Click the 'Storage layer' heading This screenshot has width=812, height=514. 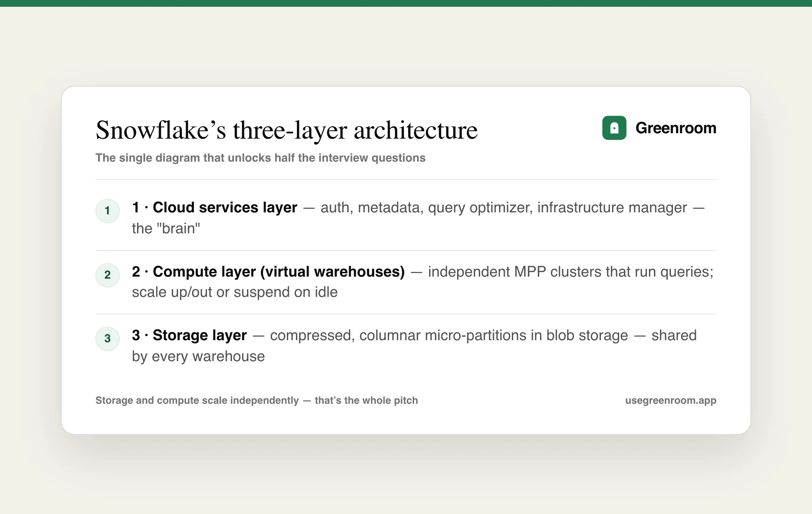coord(200,335)
